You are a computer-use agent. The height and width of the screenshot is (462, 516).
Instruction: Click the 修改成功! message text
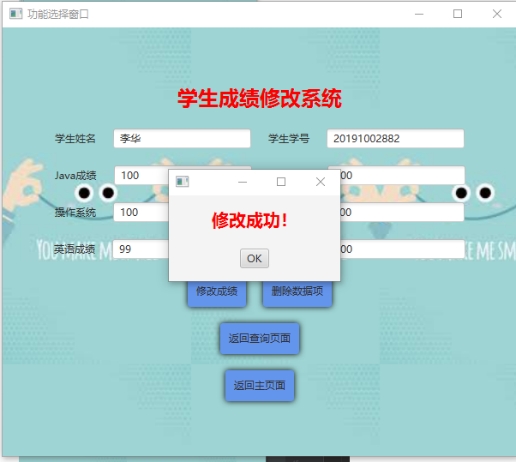tap(250, 220)
